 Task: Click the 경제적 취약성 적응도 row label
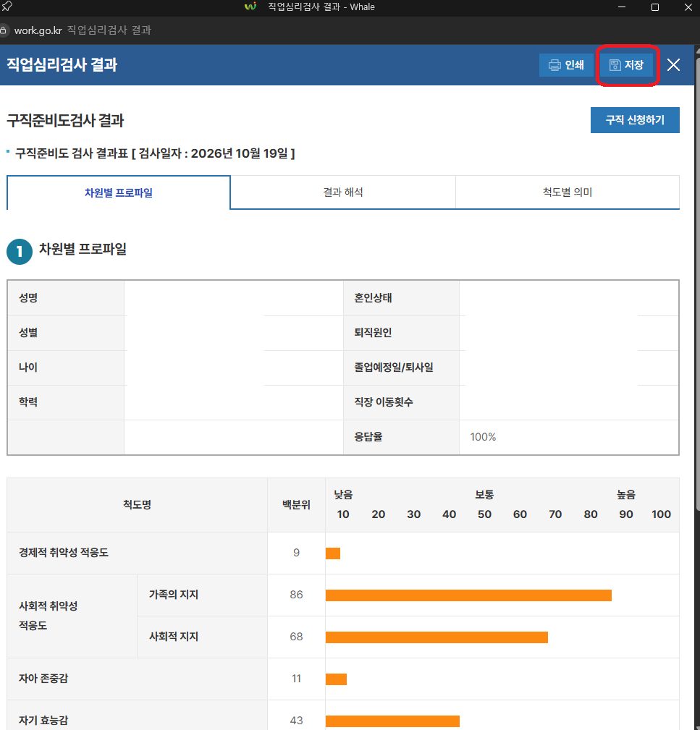[x=64, y=553]
